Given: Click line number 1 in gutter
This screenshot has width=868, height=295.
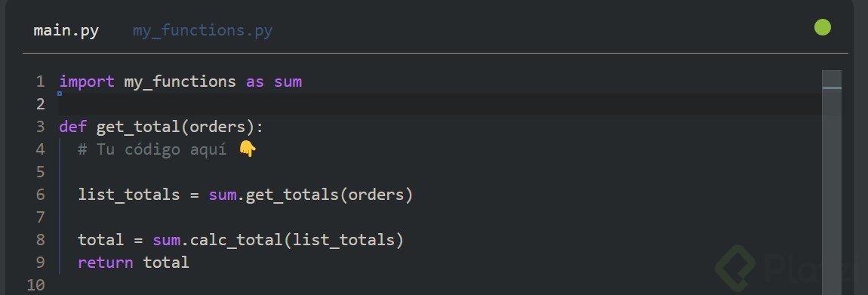Looking at the screenshot, I should click(40, 82).
